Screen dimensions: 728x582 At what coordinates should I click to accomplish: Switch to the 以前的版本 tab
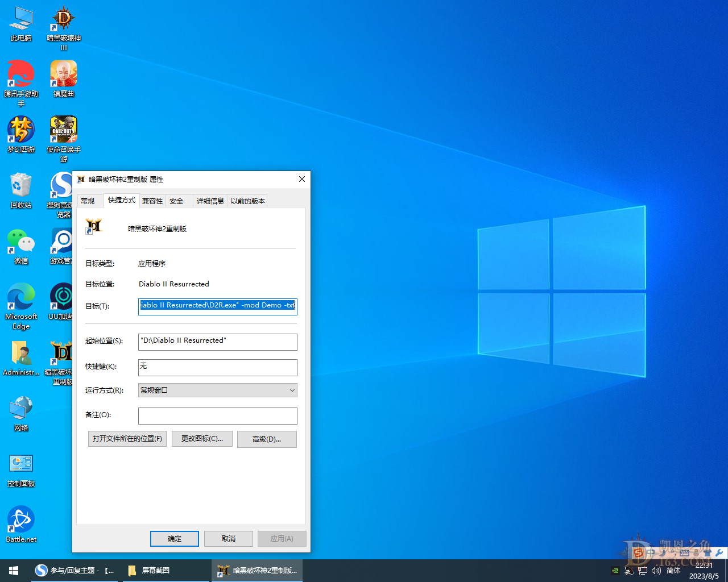coord(248,201)
